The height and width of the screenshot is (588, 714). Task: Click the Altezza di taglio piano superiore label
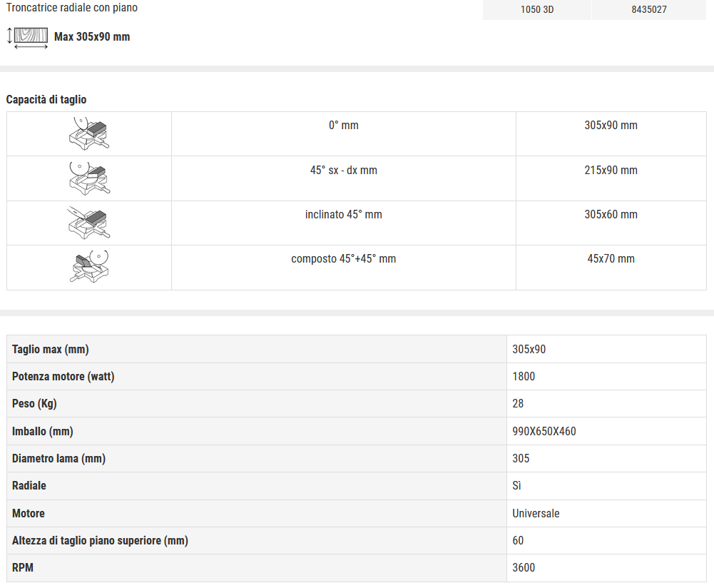point(100,541)
